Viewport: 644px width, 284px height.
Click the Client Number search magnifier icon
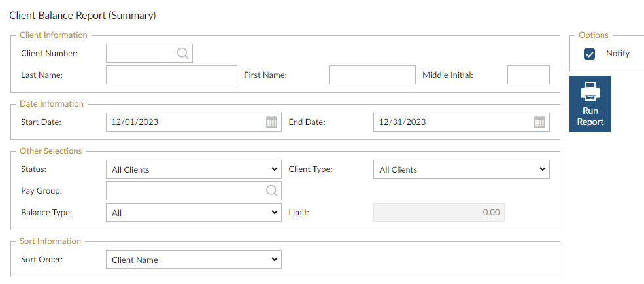coord(183,54)
